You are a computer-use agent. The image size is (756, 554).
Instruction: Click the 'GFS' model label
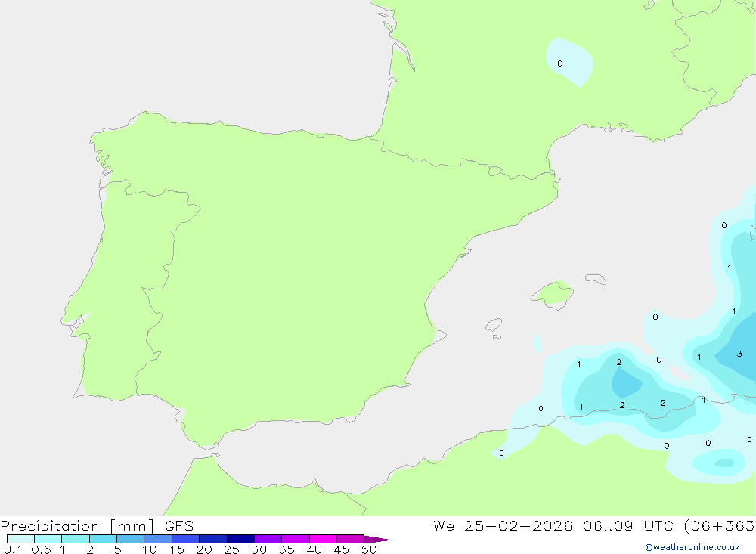point(179,525)
